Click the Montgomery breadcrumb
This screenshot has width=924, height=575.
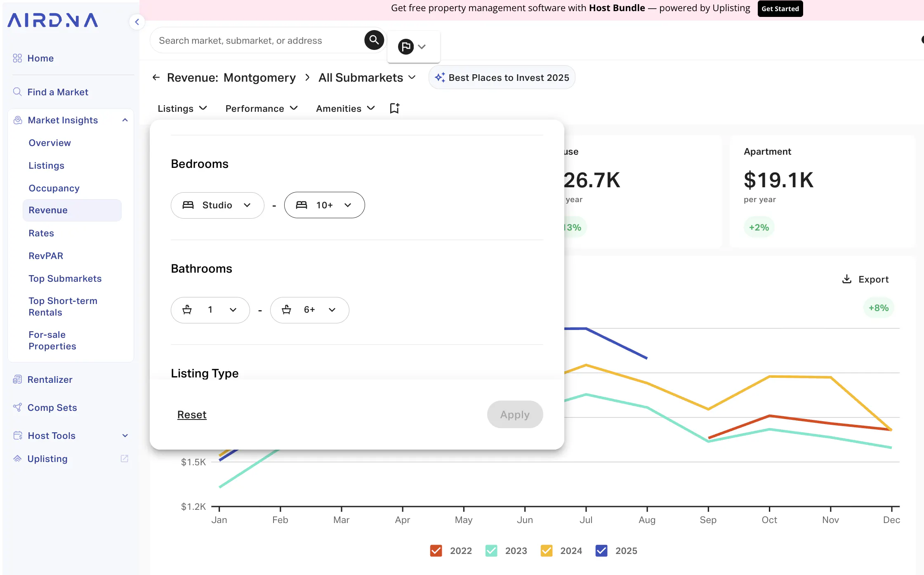point(260,78)
